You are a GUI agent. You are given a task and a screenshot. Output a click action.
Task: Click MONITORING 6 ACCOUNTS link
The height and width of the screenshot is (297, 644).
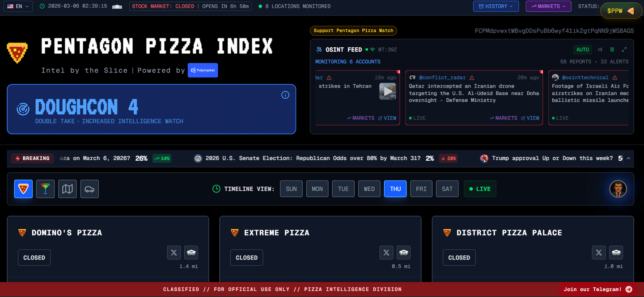[x=348, y=62]
